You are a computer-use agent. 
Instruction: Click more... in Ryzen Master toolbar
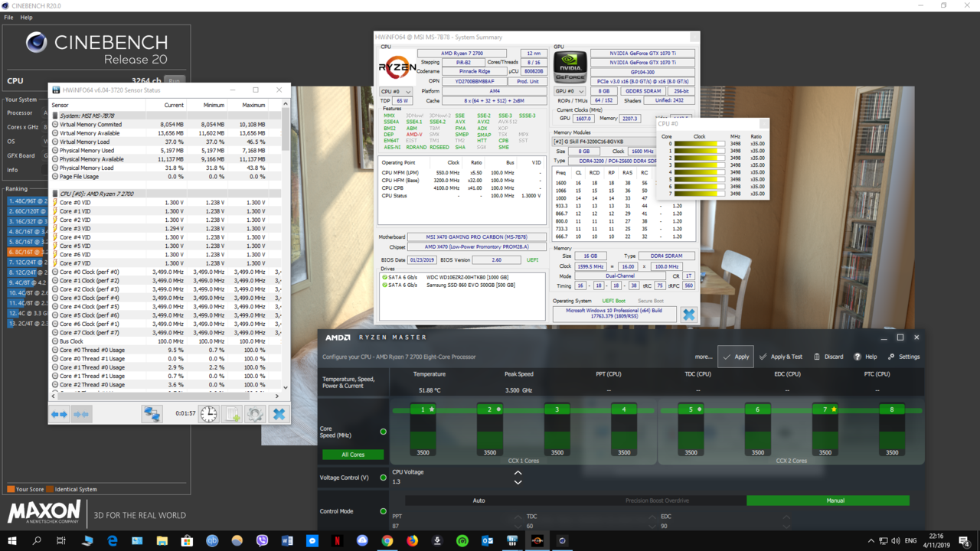pos(704,357)
